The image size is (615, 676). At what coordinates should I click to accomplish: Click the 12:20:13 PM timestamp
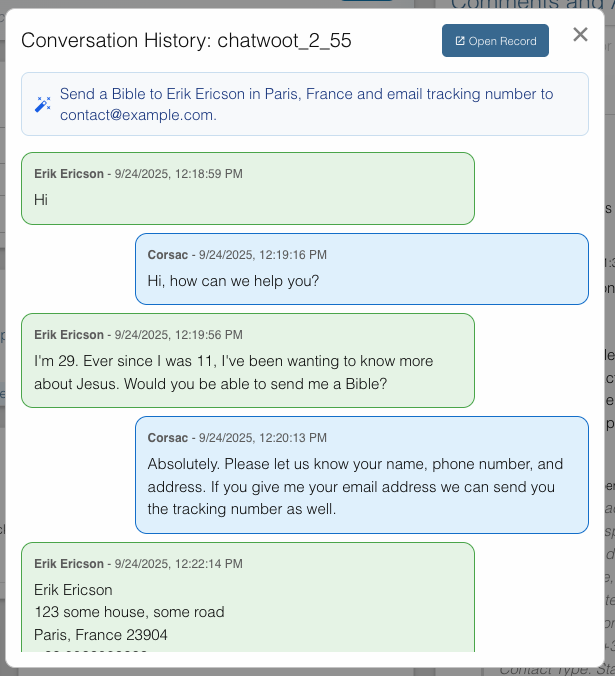point(263,438)
